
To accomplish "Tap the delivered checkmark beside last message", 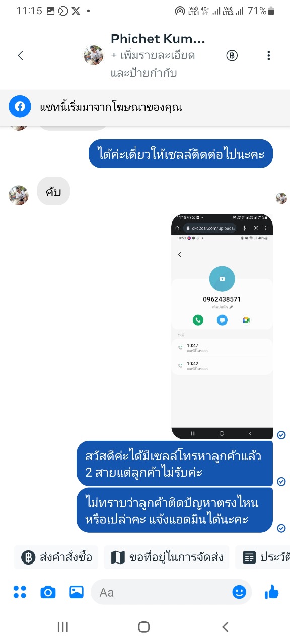I will coord(281,528).
